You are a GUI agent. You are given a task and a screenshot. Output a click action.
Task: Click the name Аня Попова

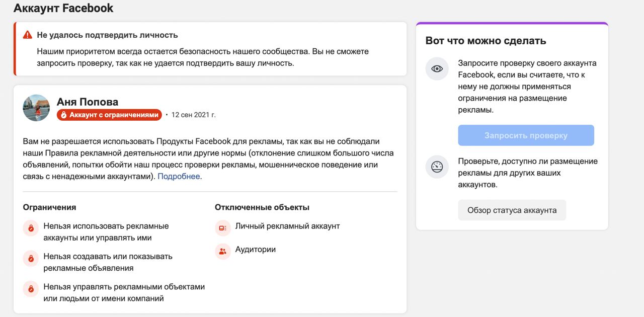[88, 102]
